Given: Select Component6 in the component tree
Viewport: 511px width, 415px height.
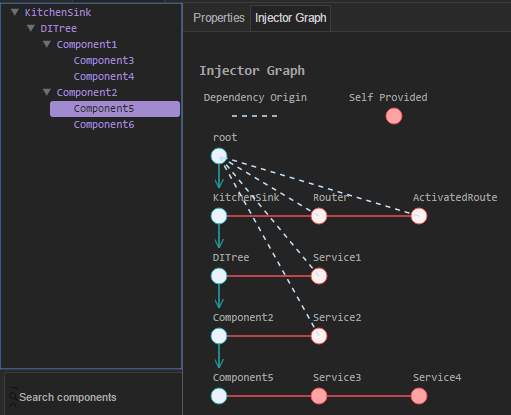Looking at the screenshot, I should [104, 124].
